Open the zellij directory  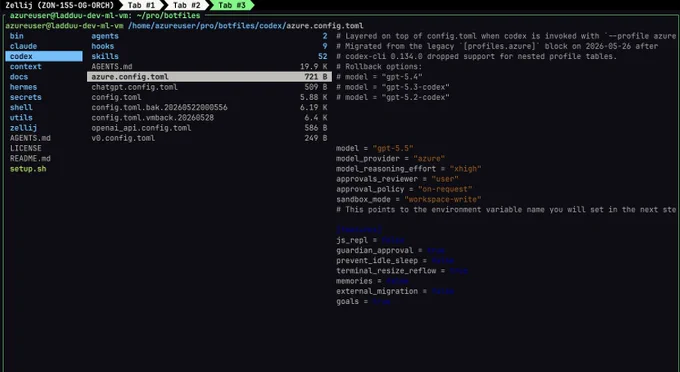(x=23, y=128)
